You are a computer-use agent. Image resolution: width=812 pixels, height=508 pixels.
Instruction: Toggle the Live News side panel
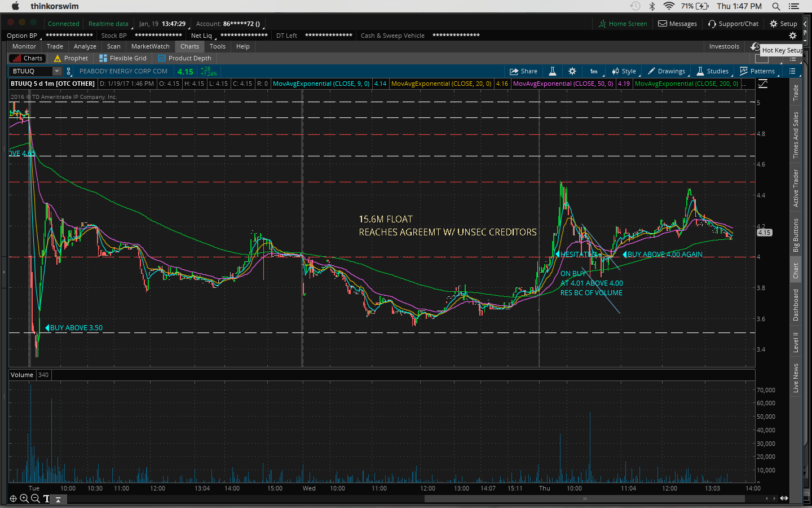(x=796, y=378)
